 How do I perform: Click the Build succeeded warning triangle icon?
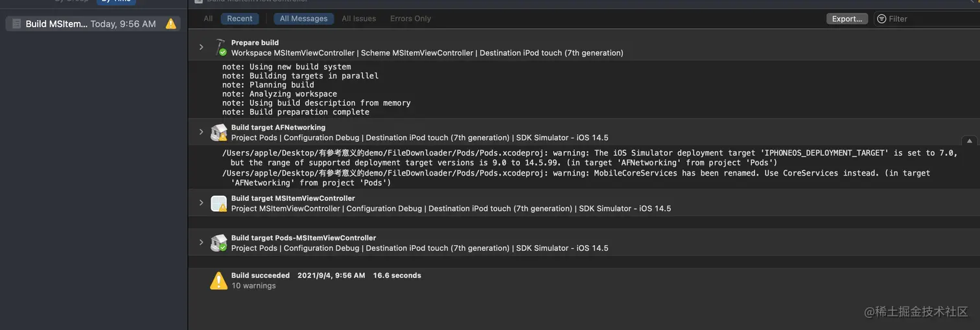tap(219, 280)
